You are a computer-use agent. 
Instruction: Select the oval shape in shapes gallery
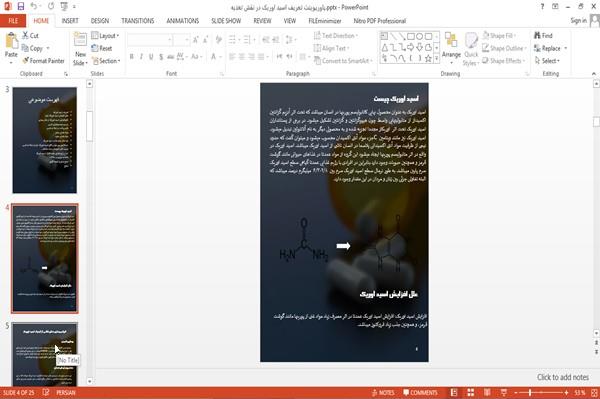click(x=420, y=36)
